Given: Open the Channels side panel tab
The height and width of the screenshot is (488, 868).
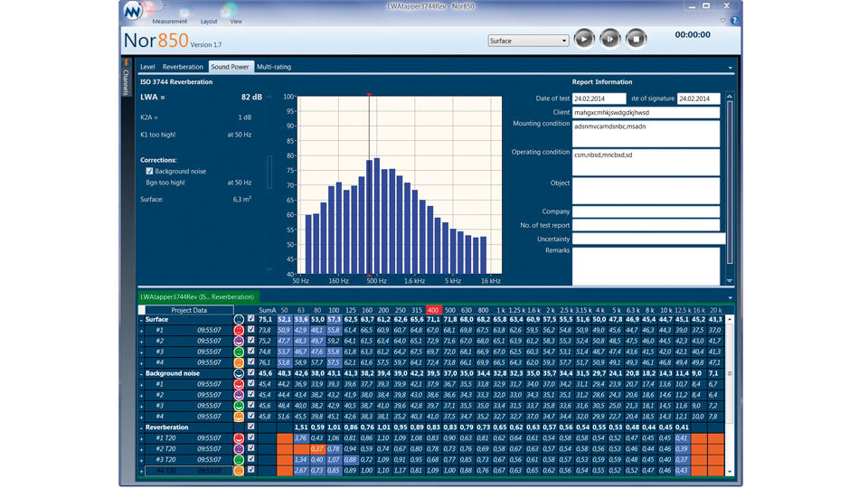Looking at the screenshot, I should coord(127,78).
